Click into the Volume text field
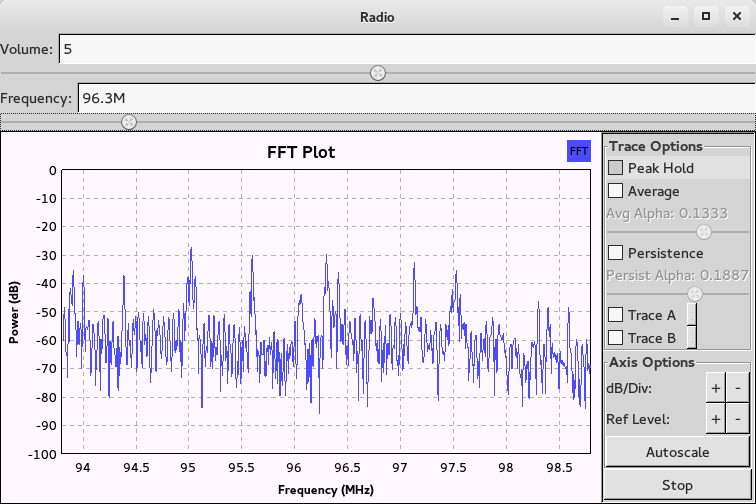 click(407, 49)
